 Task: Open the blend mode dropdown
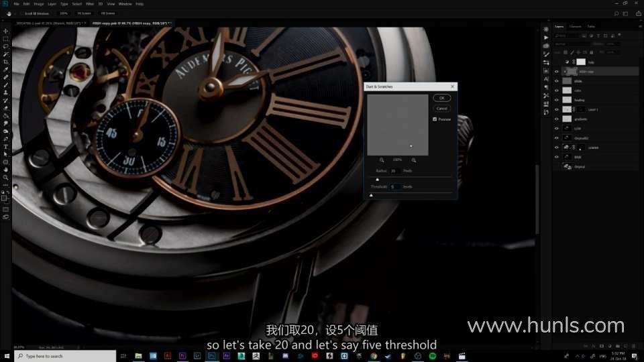click(572, 44)
